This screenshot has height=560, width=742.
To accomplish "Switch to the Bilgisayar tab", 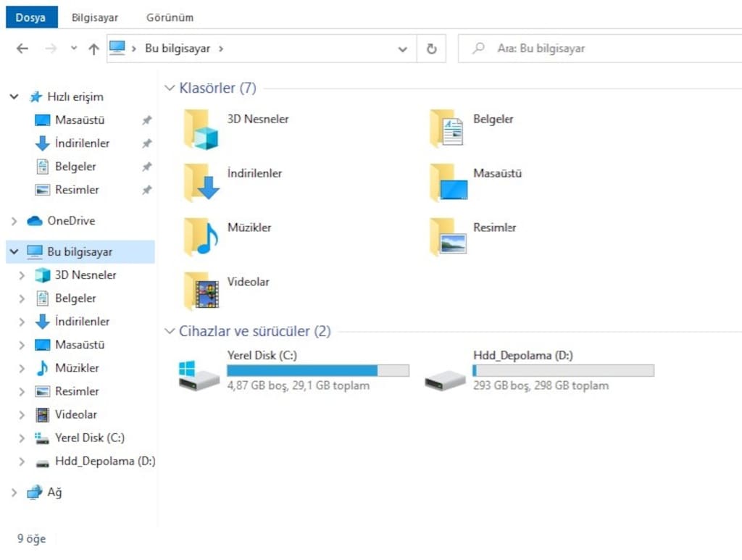I will (95, 17).
